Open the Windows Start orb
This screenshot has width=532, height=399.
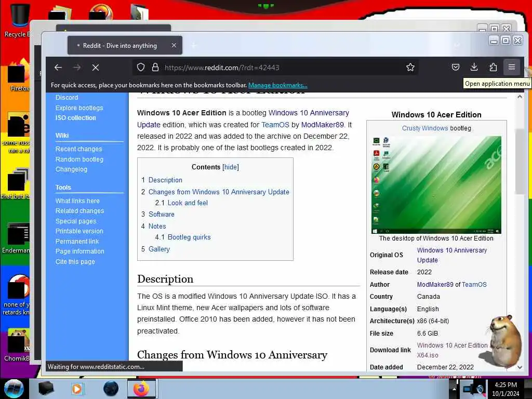[x=14, y=389]
